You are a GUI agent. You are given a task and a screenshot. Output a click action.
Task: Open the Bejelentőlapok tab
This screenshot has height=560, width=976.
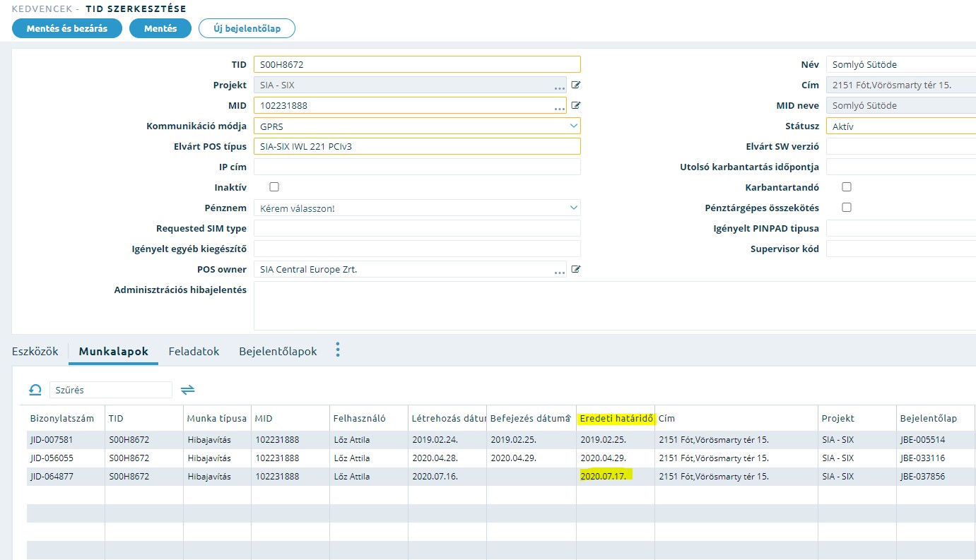[278, 352]
